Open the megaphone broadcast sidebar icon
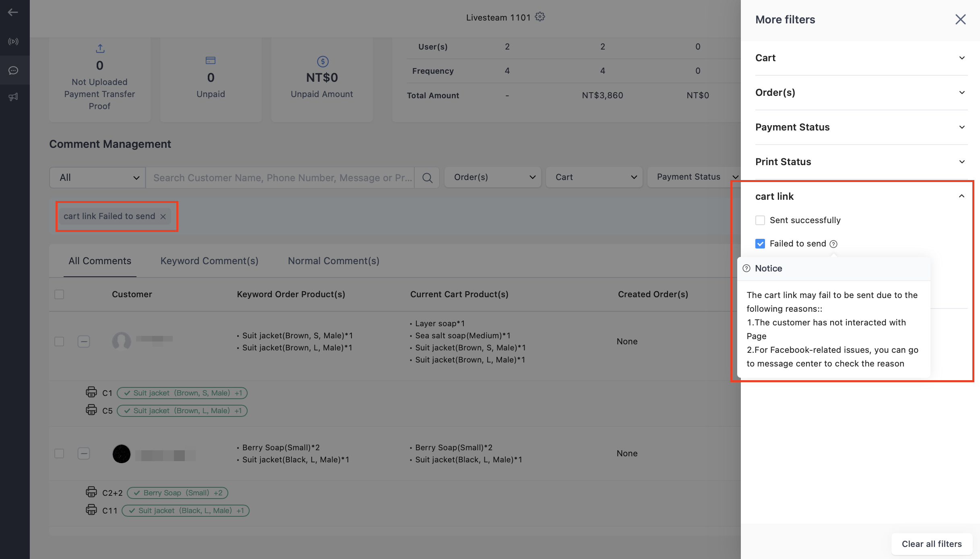The image size is (980, 559). tap(13, 97)
